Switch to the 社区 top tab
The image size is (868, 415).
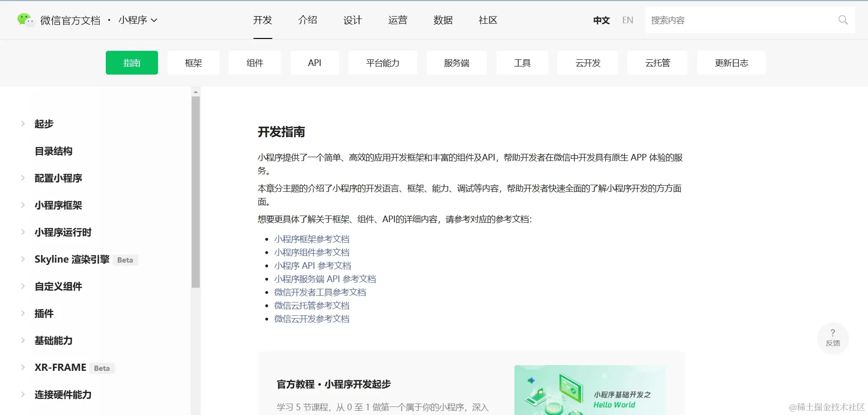click(x=488, y=20)
